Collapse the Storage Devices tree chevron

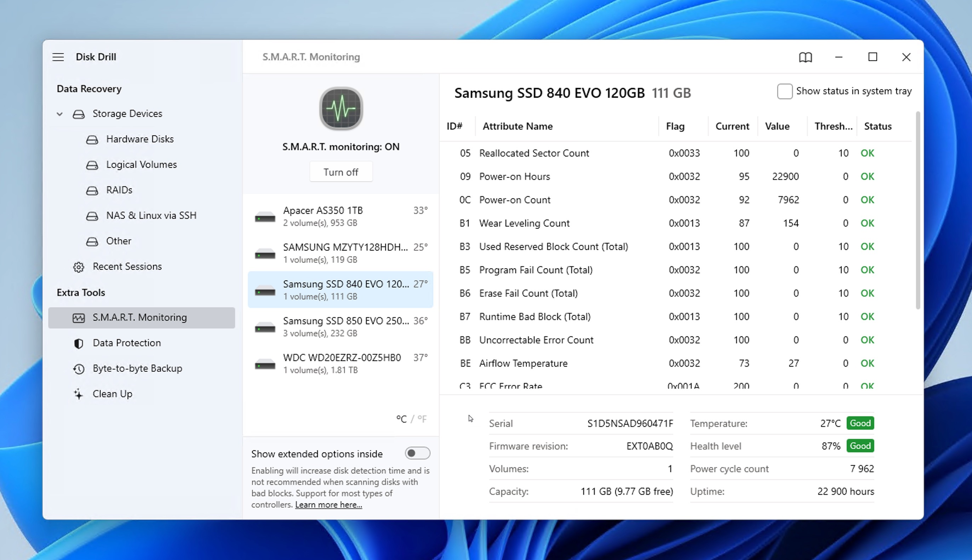[x=59, y=114]
